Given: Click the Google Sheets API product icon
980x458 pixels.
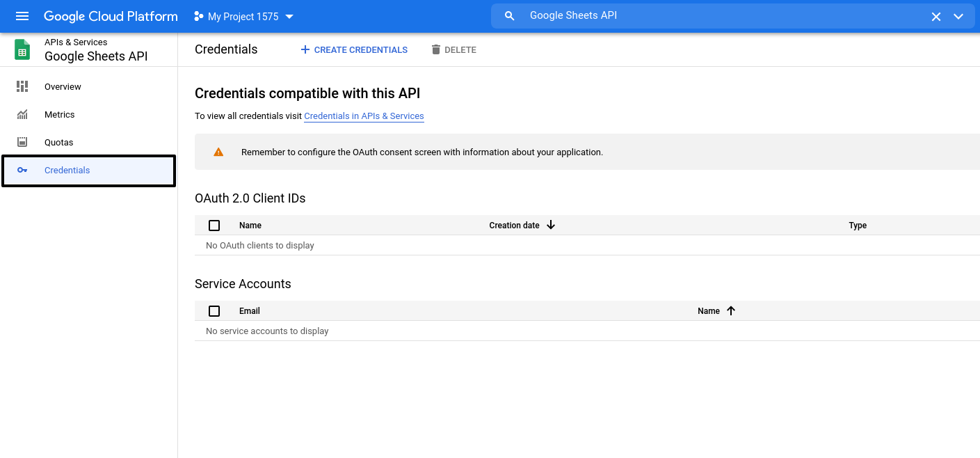Looking at the screenshot, I should pos(22,49).
